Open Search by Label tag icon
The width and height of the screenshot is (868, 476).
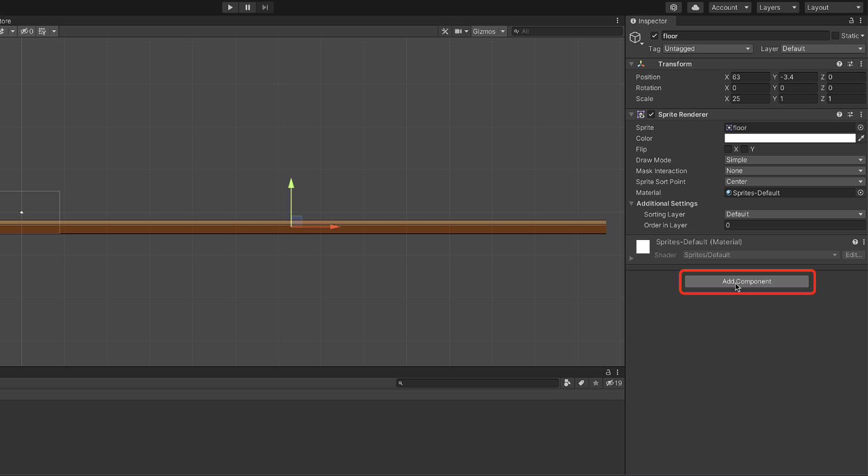[581, 383]
